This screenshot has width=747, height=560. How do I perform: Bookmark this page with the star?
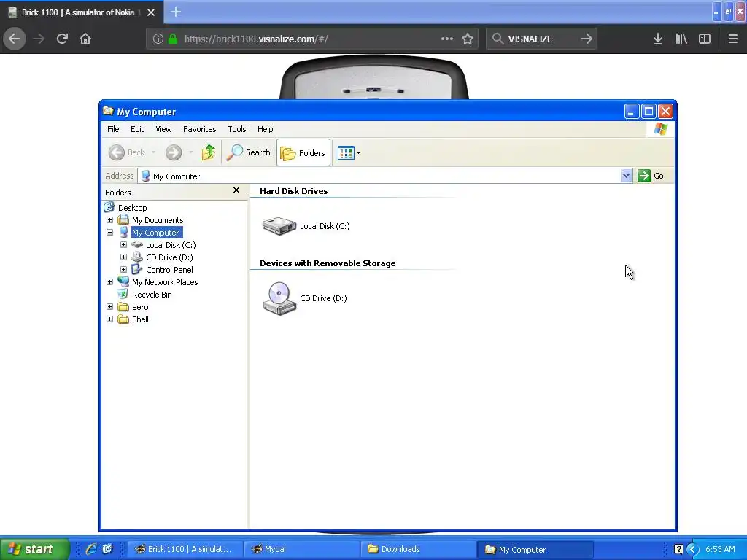click(468, 39)
